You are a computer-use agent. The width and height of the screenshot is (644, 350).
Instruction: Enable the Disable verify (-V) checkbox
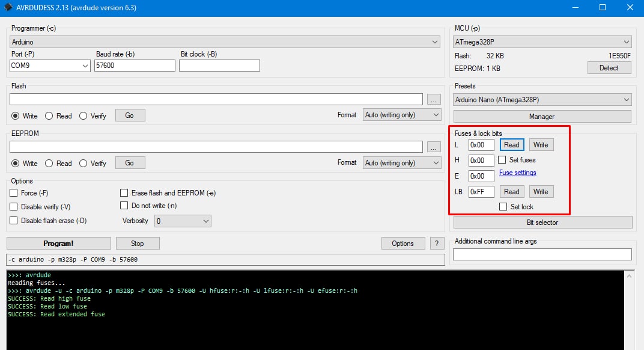tap(14, 206)
